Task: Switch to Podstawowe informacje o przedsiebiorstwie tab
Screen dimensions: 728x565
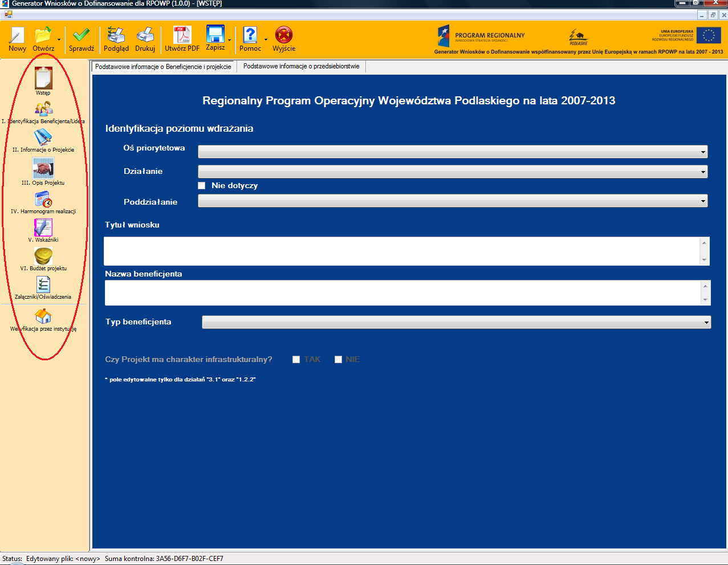Action: tap(301, 66)
